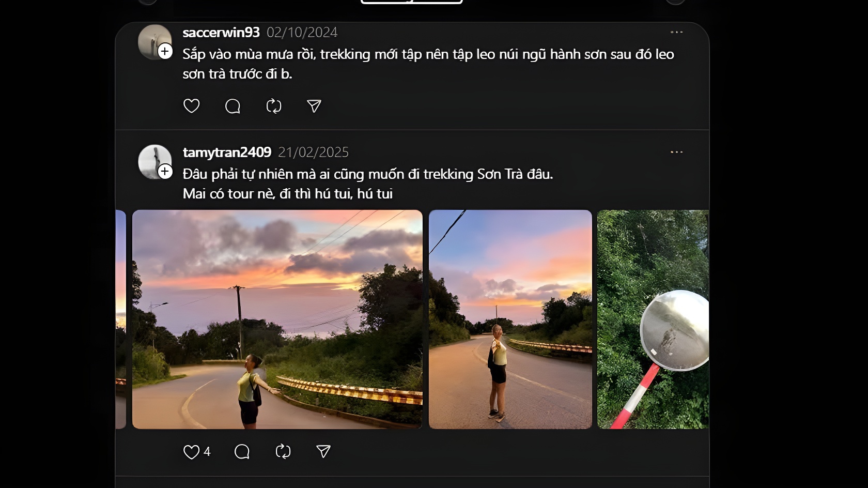Open the partially hidden leftmost photo
868x488 pixels.
pyautogui.click(x=121, y=319)
